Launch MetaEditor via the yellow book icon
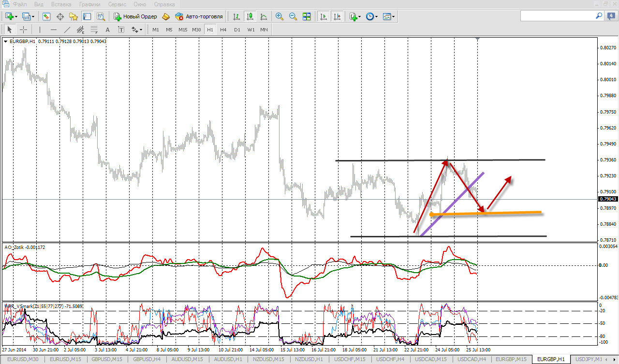Image resolution: width=619 pixels, height=364 pixels. 166,16
